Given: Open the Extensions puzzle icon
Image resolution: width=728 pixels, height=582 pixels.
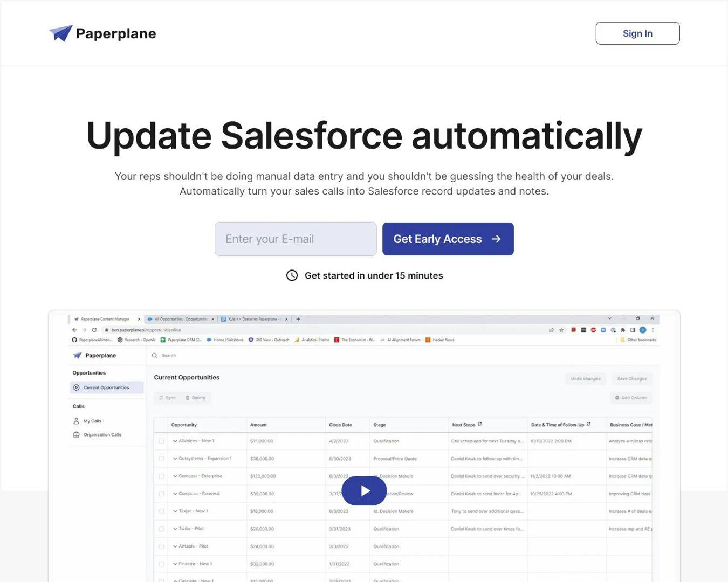Looking at the screenshot, I should pyautogui.click(x=623, y=330).
